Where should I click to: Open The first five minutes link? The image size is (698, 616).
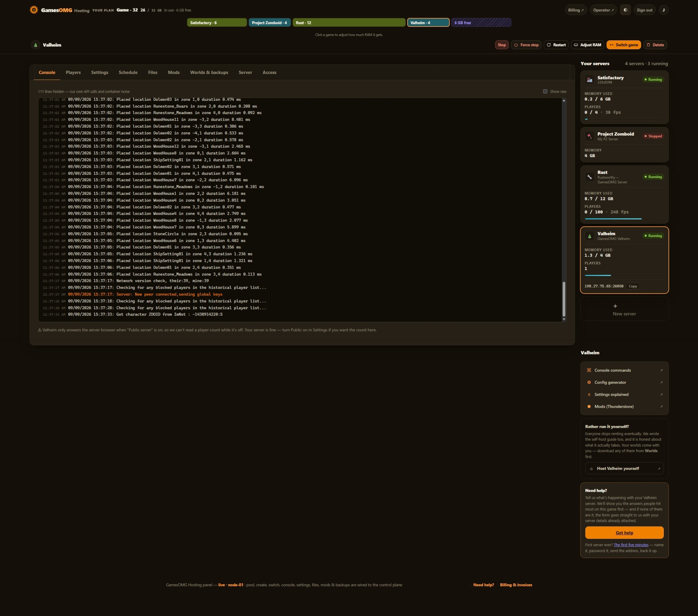(x=631, y=545)
